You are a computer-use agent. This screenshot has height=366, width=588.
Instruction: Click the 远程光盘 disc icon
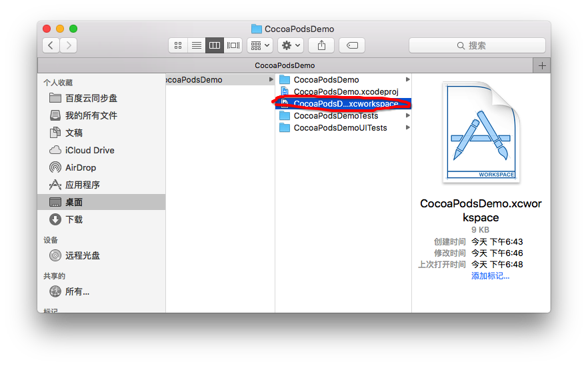tap(55, 255)
